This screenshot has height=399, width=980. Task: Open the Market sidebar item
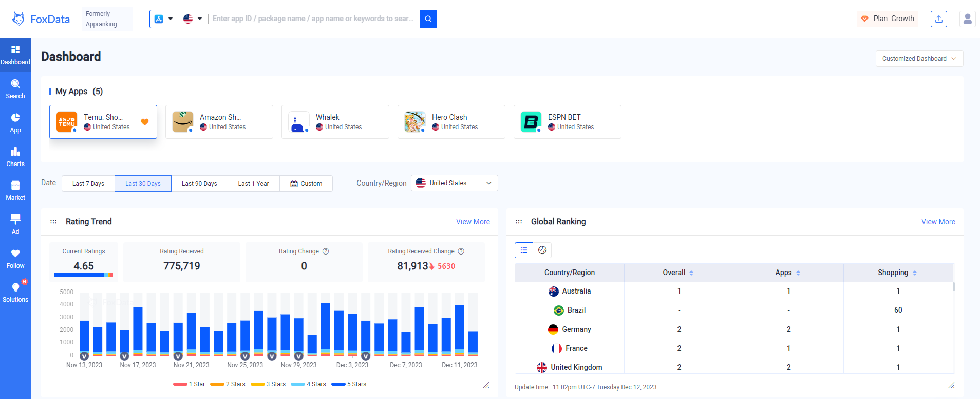[15, 191]
